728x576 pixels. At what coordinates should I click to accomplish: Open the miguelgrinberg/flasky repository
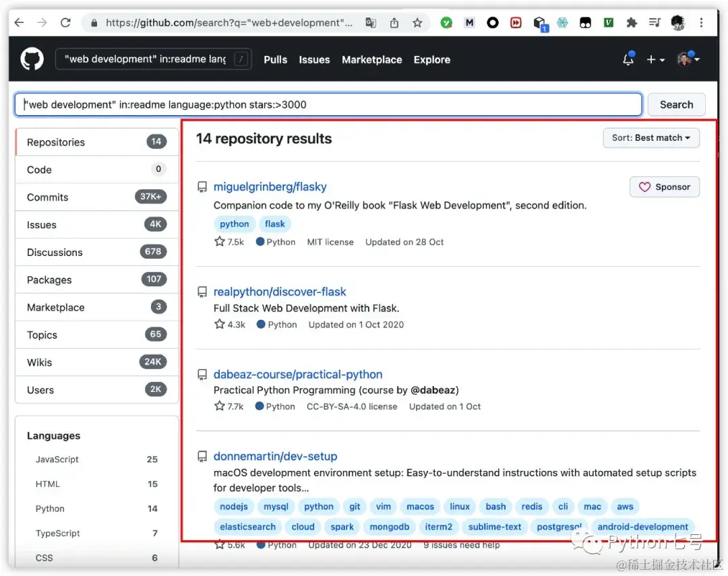point(270,187)
